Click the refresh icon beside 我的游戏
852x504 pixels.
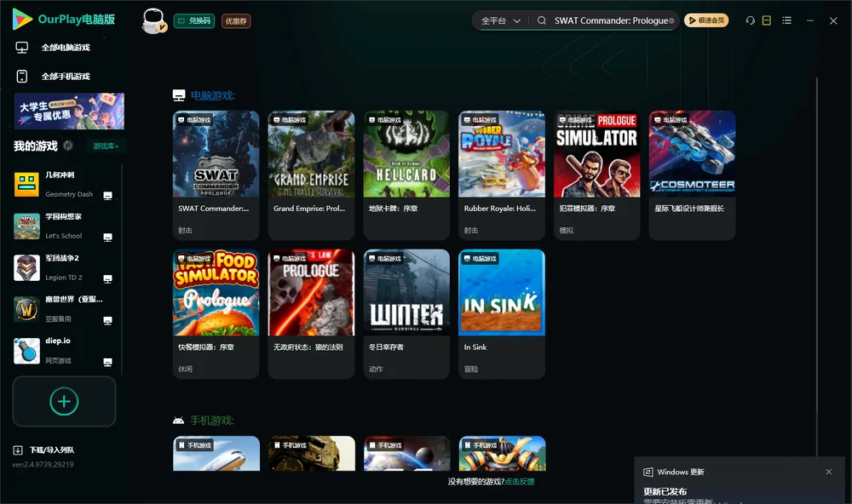(68, 146)
